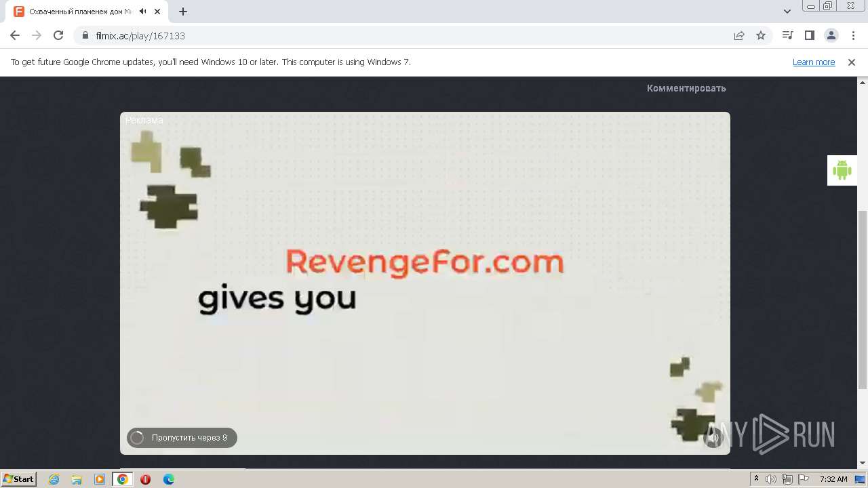Click the Комментировать link

[x=686, y=88]
